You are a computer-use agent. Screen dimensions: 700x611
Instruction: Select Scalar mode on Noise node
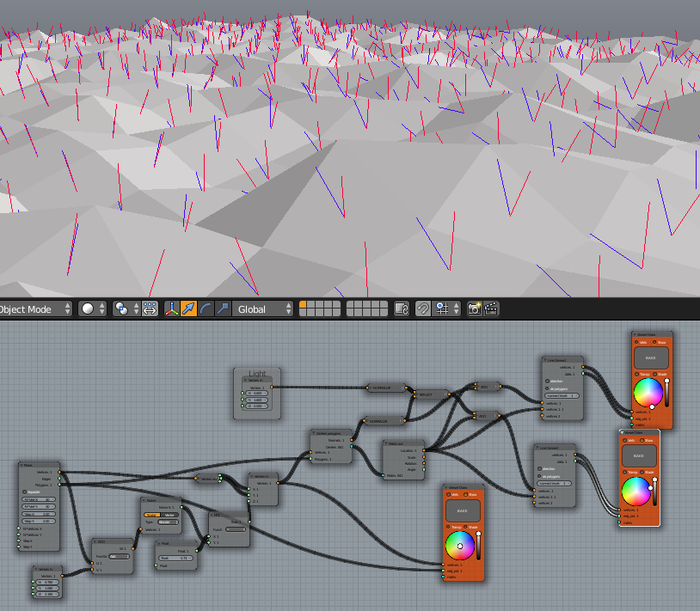[152, 515]
